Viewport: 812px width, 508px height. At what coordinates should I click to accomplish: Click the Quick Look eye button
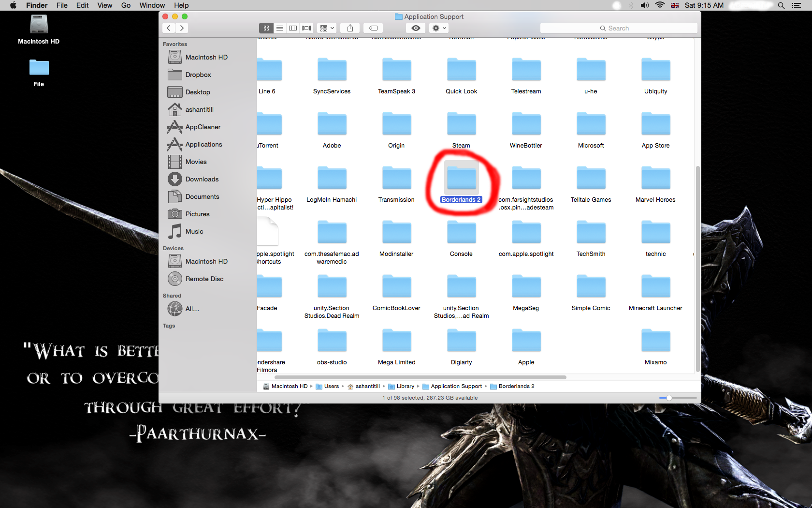[x=416, y=28]
